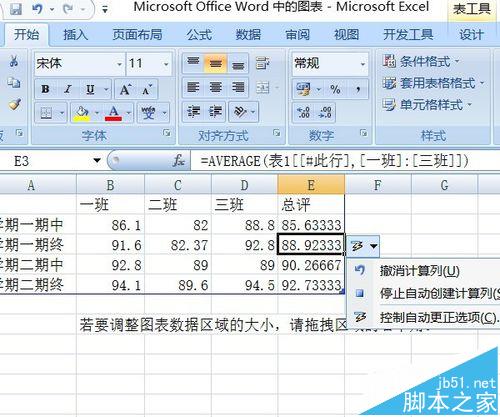
Task: Open the font color dropdown arrow
Action: pyautogui.click(x=129, y=113)
